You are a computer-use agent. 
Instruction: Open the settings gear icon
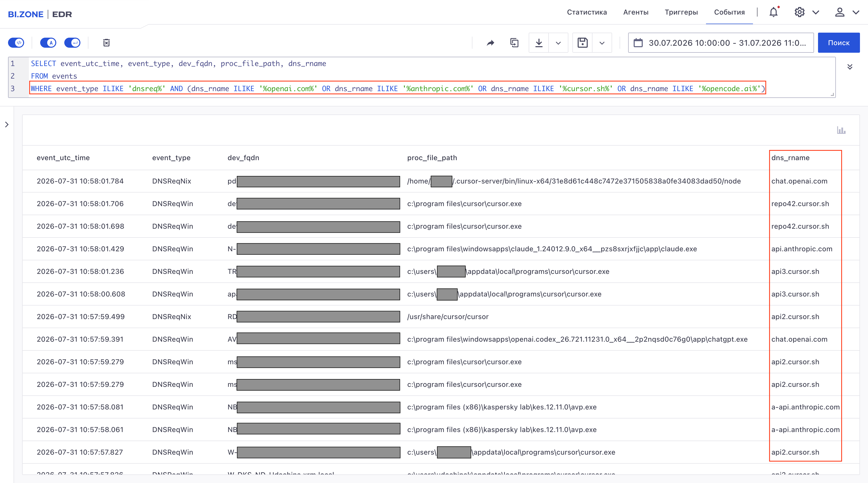point(799,13)
